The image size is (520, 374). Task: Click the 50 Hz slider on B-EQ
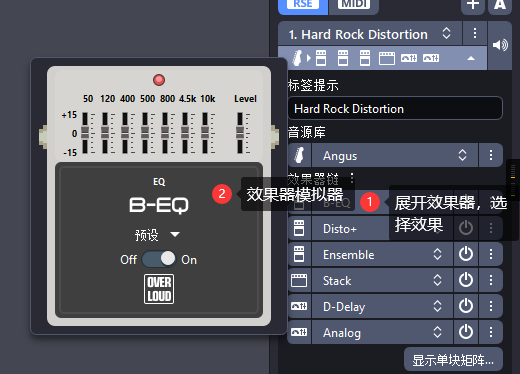(85, 133)
